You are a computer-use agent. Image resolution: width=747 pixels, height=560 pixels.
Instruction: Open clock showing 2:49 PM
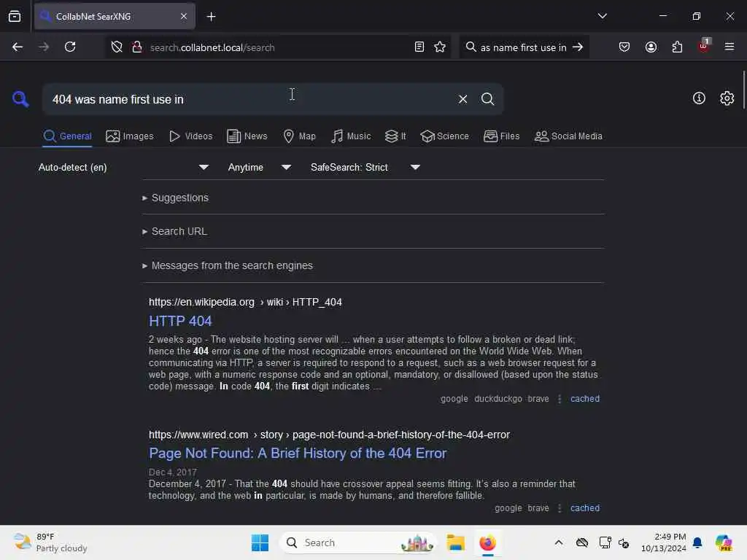click(663, 542)
